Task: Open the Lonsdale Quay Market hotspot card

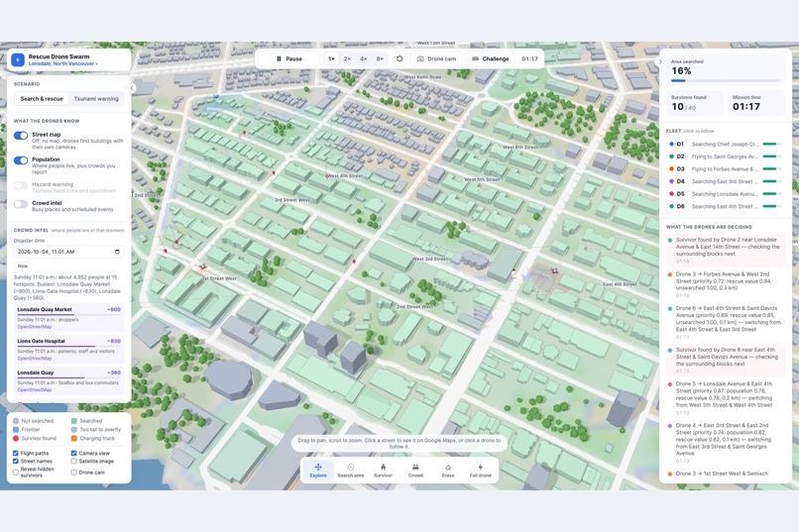Action: tap(68, 318)
